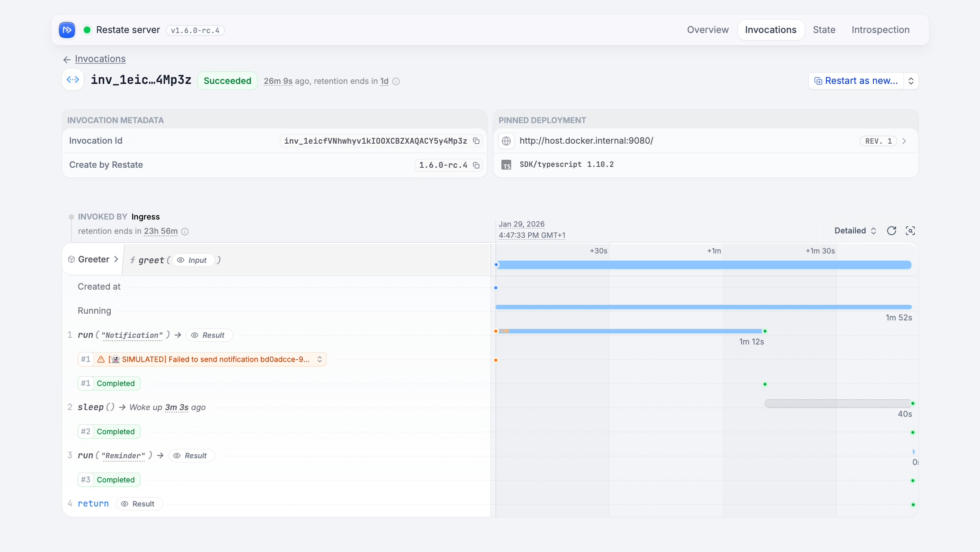Open the Detailed view mode dropdown
980x552 pixels.
pyautogui.click(x=855, y=231)
